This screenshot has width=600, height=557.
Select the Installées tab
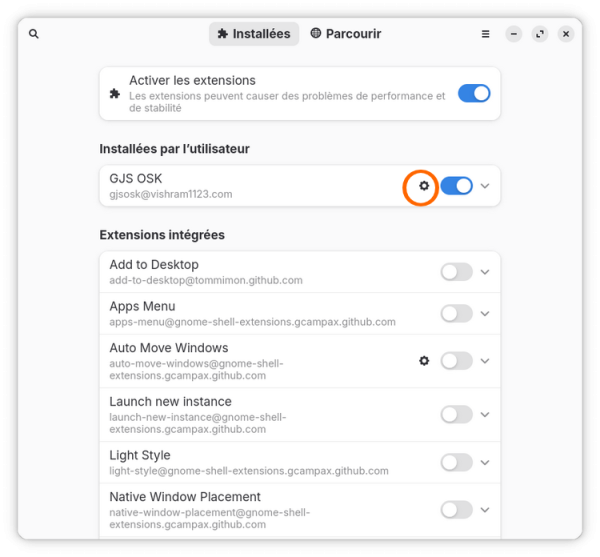tap(254, 34)
